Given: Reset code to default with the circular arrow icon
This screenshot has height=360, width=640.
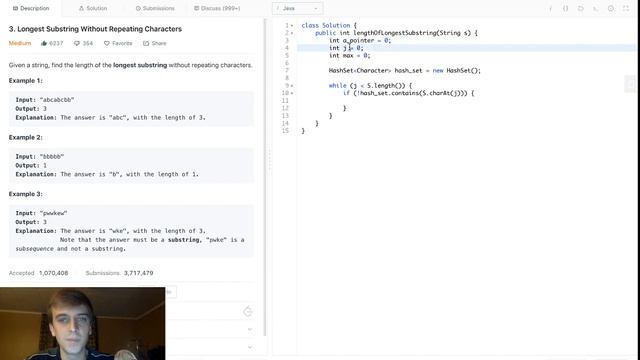Looking at the screenshot, I should (x=580, y=8).
